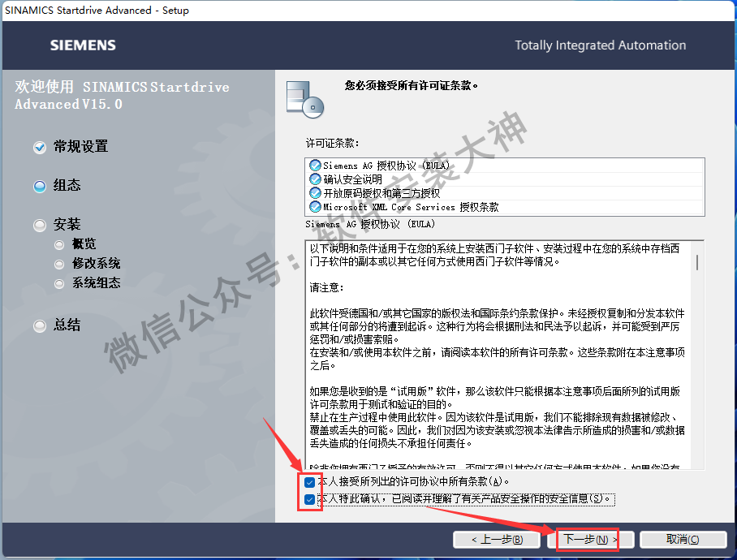
Task: Select 确认安全说明 license entry
Action: click(504, 179)
